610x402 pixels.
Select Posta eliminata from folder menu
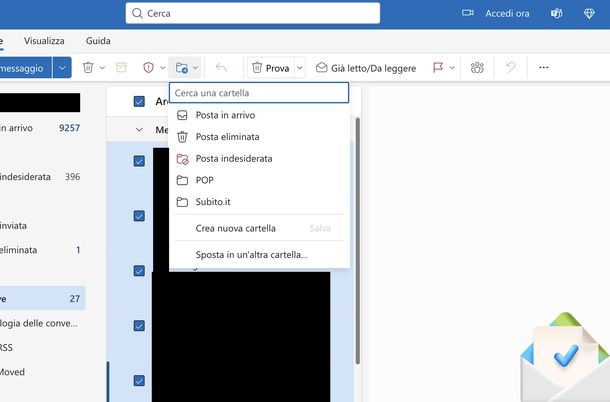click(227, 137)
